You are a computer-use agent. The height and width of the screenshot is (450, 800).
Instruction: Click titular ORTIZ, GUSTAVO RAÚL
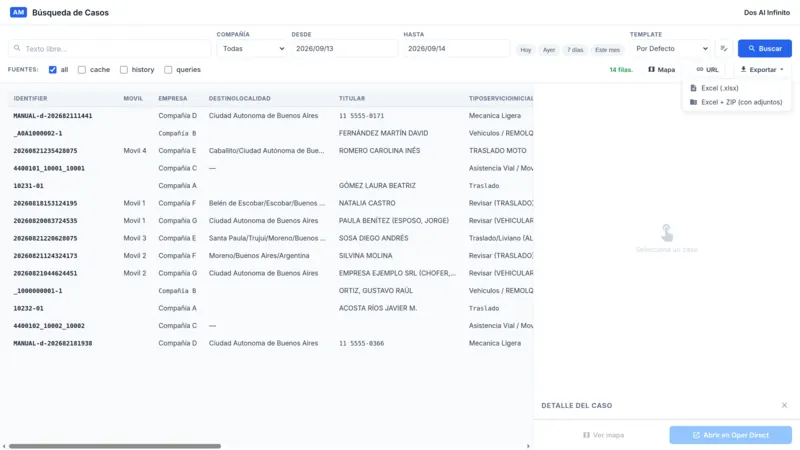click(376, 290)
